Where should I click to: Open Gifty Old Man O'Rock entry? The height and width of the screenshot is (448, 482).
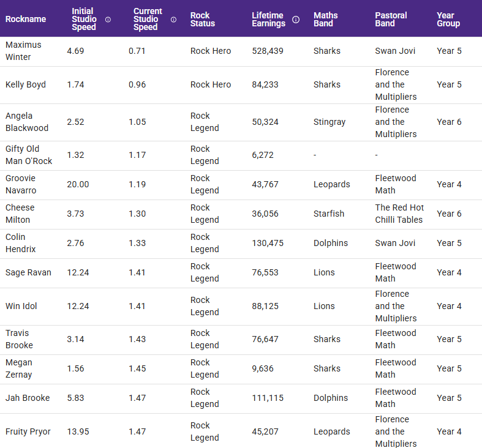click(x=29, y=155)
